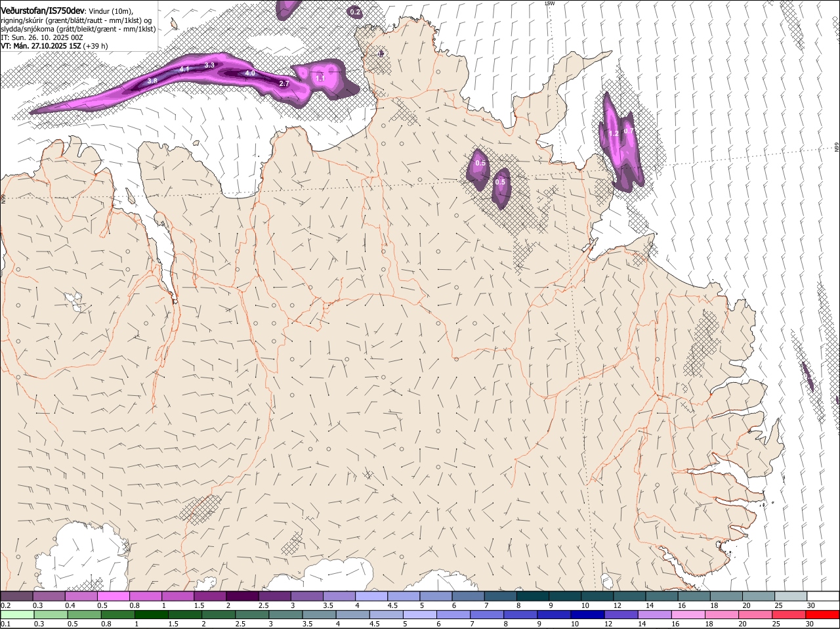This screenshot has height=629, width=840.
Task: Pick top legend swatch between 0.8 and 1
Action: point(146,596)
